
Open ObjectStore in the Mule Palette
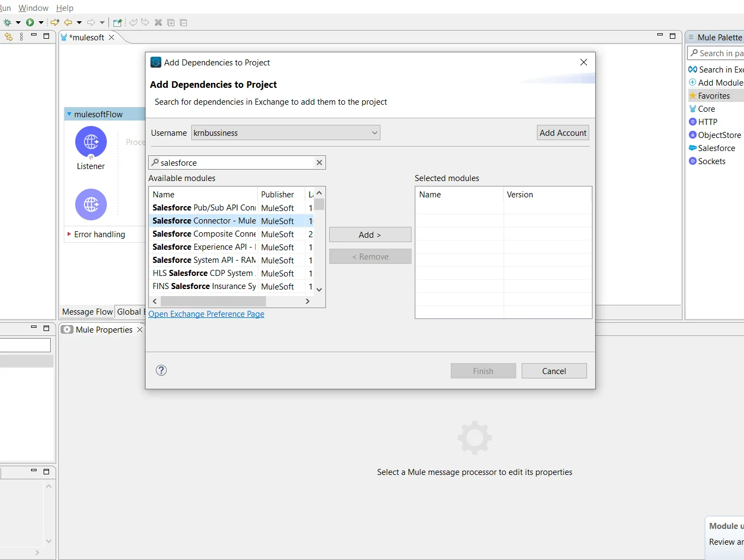(719, 135)
